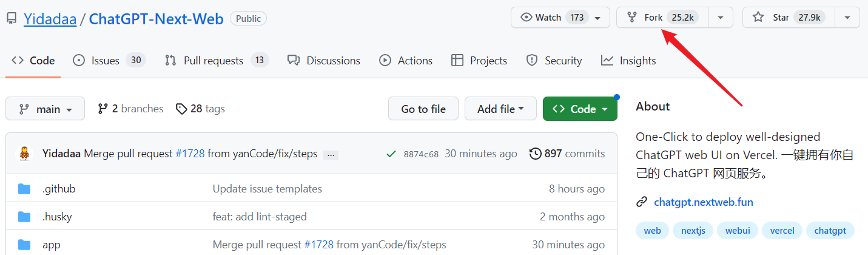Select the vercel topic tag

coord(782,231)
